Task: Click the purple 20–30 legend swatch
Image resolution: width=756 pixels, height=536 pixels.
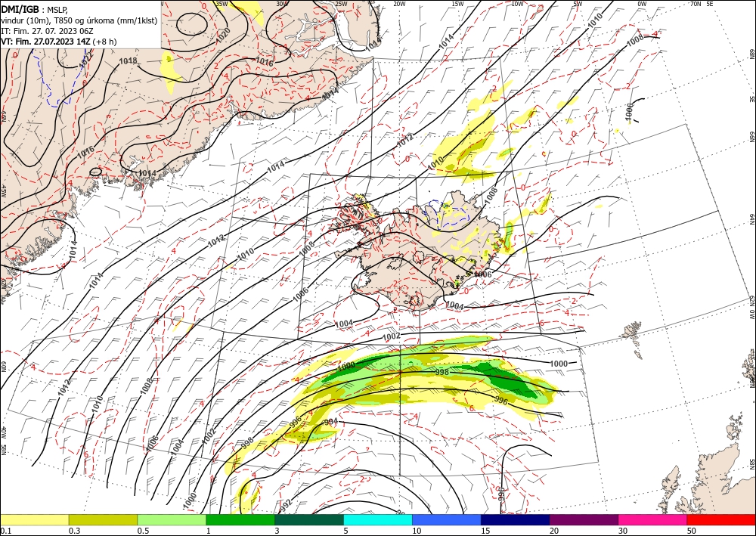Action: coord(584,519)
